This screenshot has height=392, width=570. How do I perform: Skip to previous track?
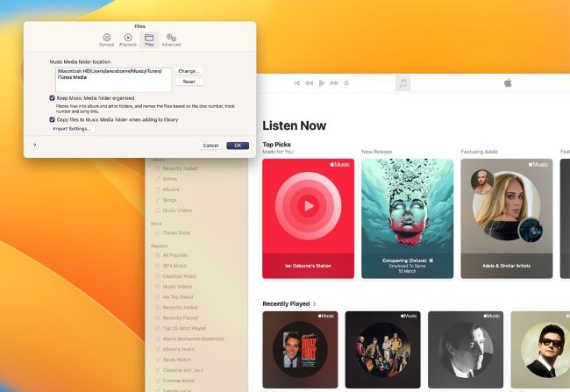pos(309,83)
